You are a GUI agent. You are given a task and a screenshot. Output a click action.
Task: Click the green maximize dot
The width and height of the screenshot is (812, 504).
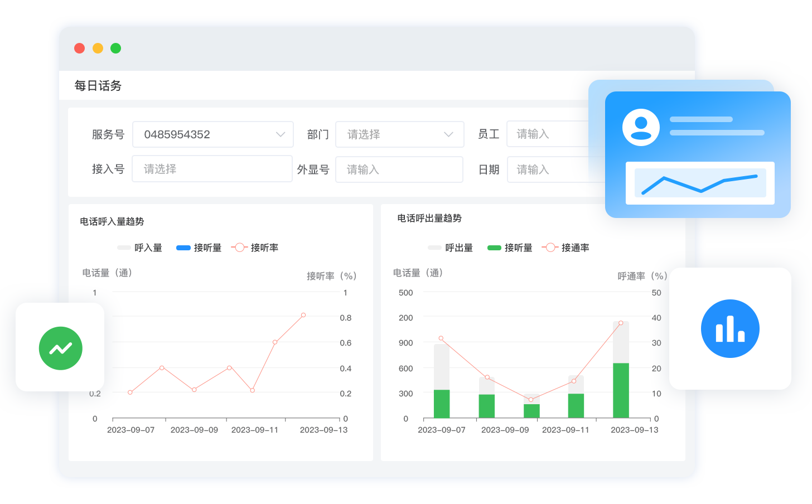click(115, 48)
